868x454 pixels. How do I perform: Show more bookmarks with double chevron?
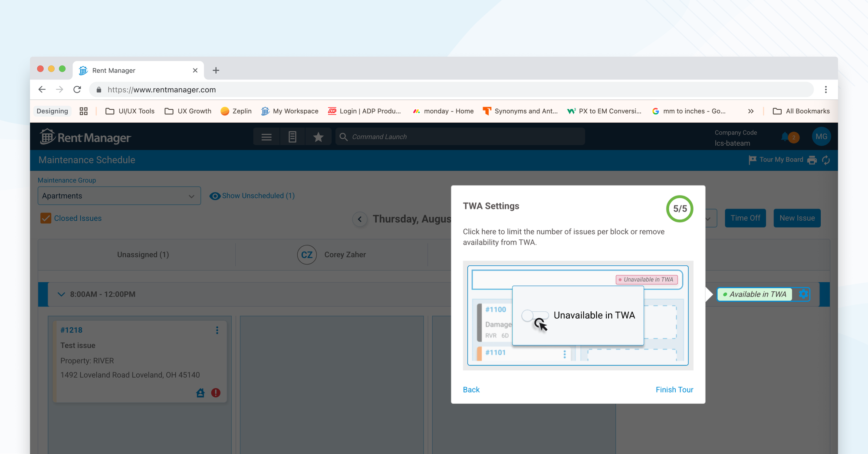[751, 111]
